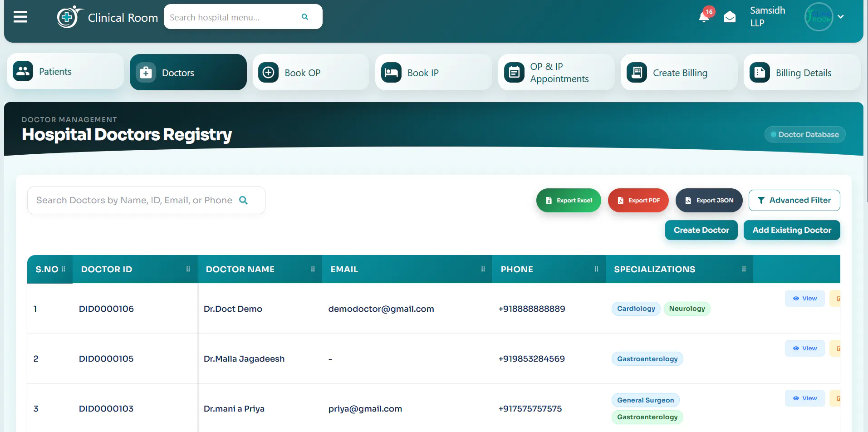
Task: Open the mail envelope icon
Action: pos(730,17)
